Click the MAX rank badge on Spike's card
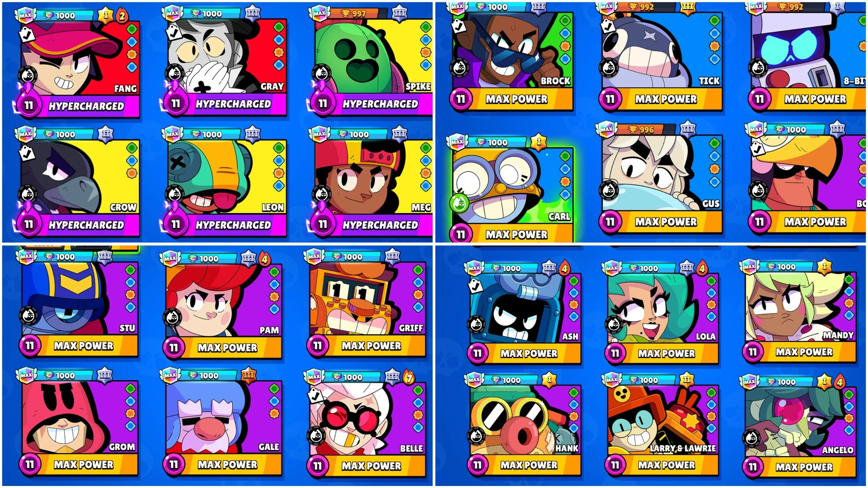The width and height of the screenshot is (868, 488). click(319, 14)
